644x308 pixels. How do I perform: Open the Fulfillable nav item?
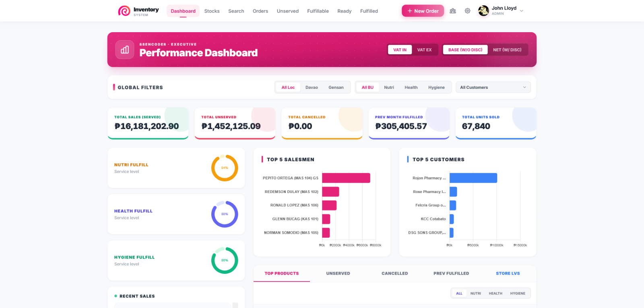point(318,11)
